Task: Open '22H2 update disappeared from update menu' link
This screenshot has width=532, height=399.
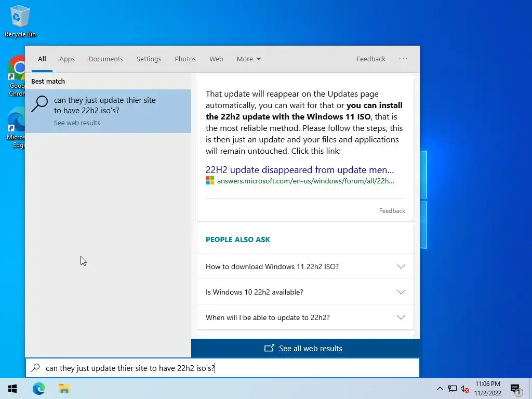Action: tap(300, 170)
